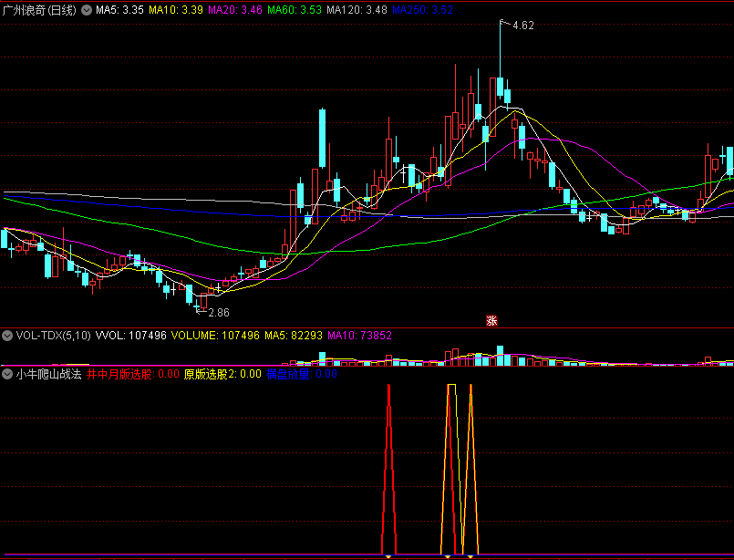This screenshot has width=734, height=560.
Task: Click the triangle marker beneath the flat-topped yellow spike
Action: (x=448, y=556)
